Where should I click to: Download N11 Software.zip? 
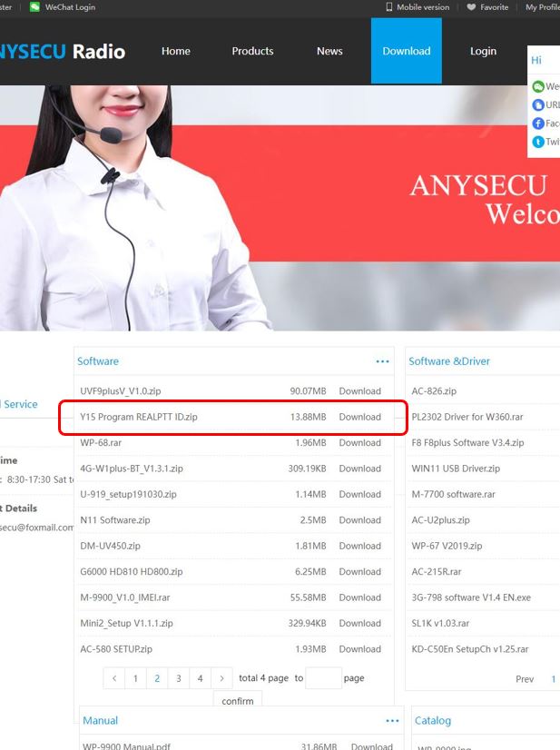click(x=359, y=520)
